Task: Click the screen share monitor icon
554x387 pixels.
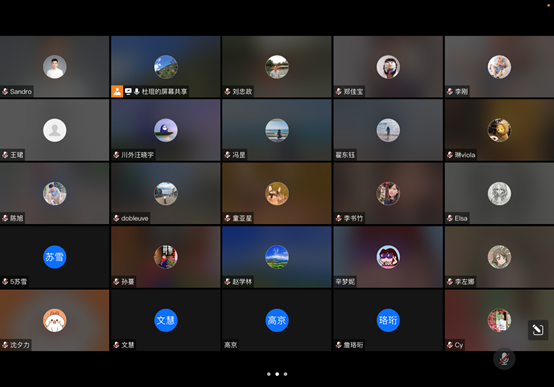Action: (128, 92)
